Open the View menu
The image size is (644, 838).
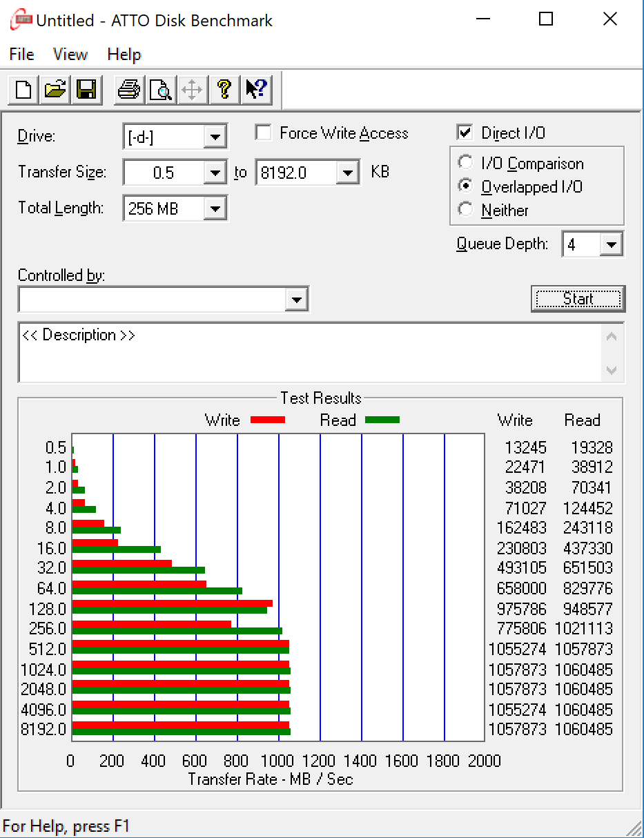pos(70,55)
